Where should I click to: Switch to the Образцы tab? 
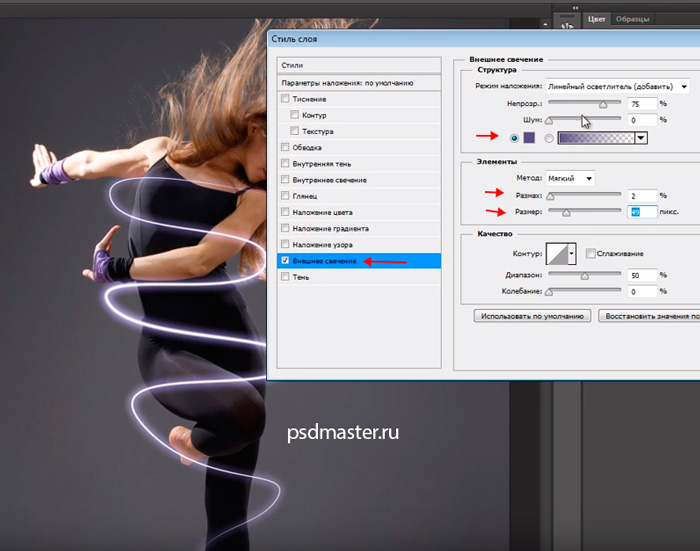coord(631,19)
